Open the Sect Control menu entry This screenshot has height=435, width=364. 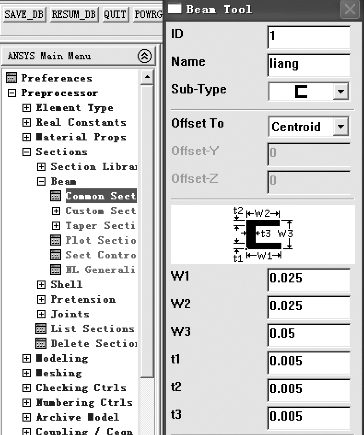tap(101, 255)
